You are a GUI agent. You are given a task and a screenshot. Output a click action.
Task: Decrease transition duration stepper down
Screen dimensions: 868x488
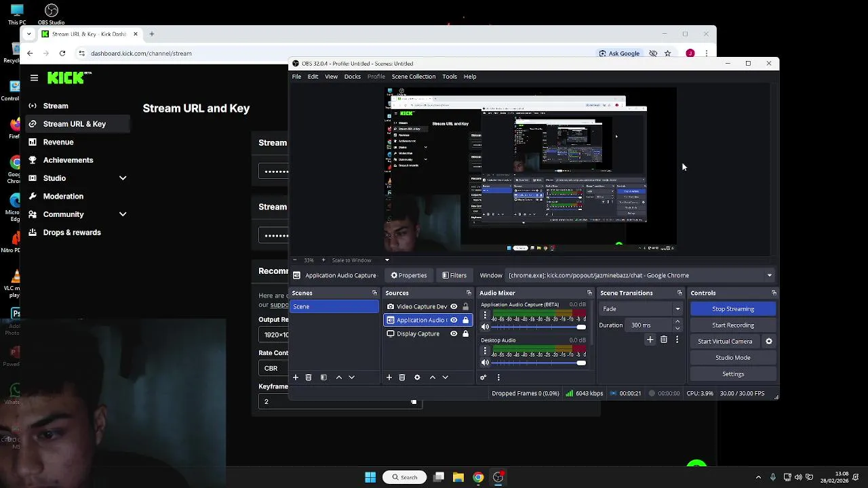[677, 328]
